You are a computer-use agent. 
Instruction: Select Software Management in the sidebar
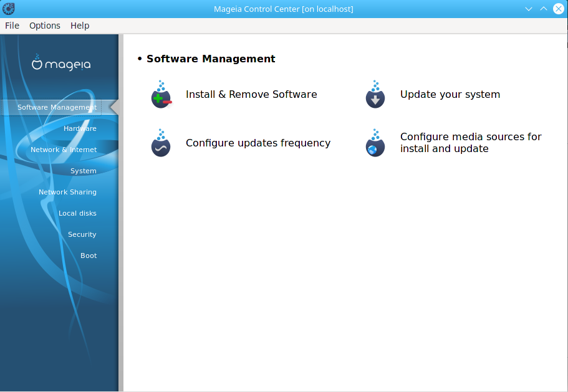[x=56, y=107]
